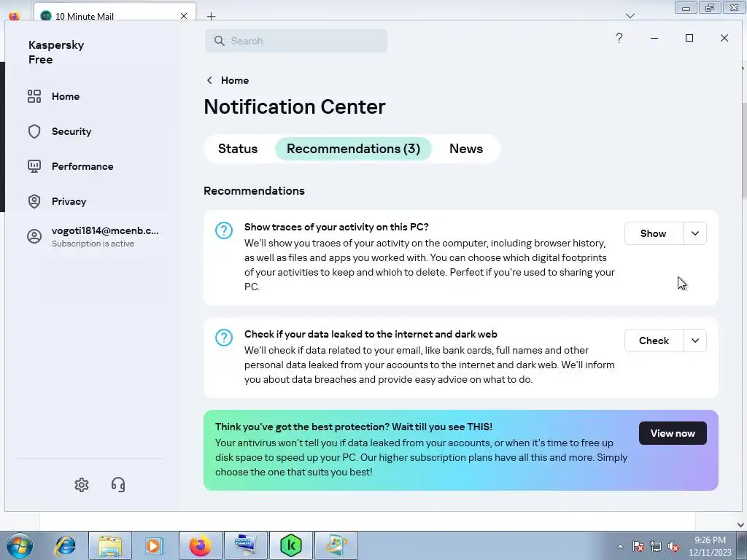
Task: Click the clock showing 9:26 PM
Action: (x=710, y=540)
